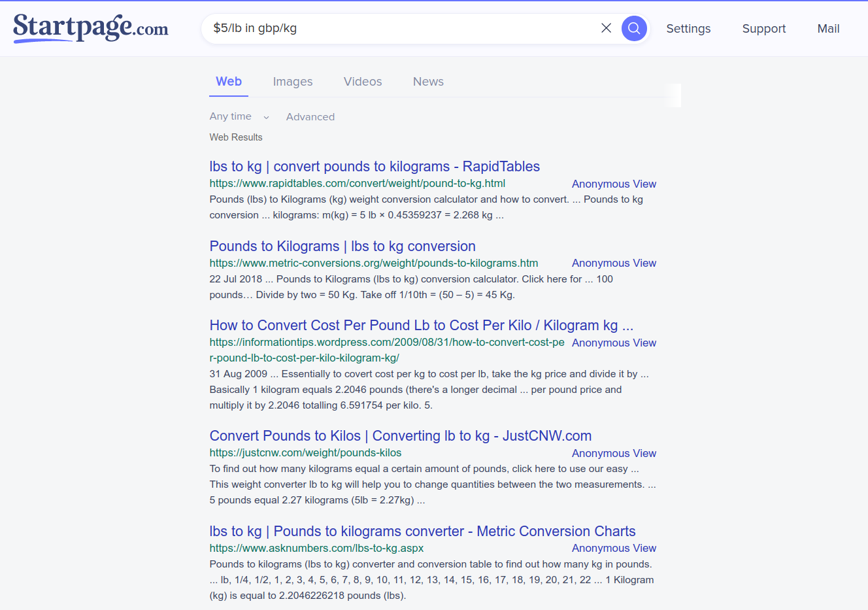Clear the search query with the X icon
This screenshot has height=610, width=868.
click(x=606, y=28)
